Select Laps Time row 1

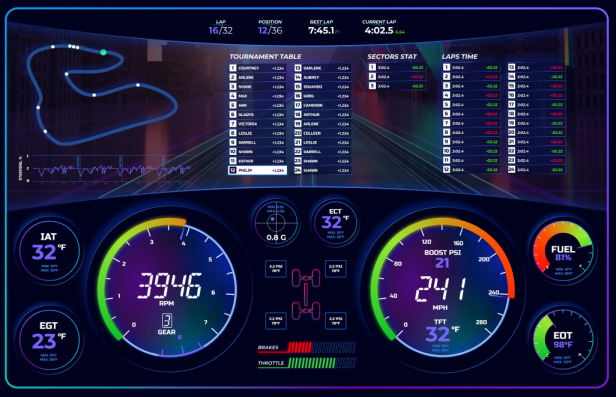pyautogui.click(x=471, y=68)
